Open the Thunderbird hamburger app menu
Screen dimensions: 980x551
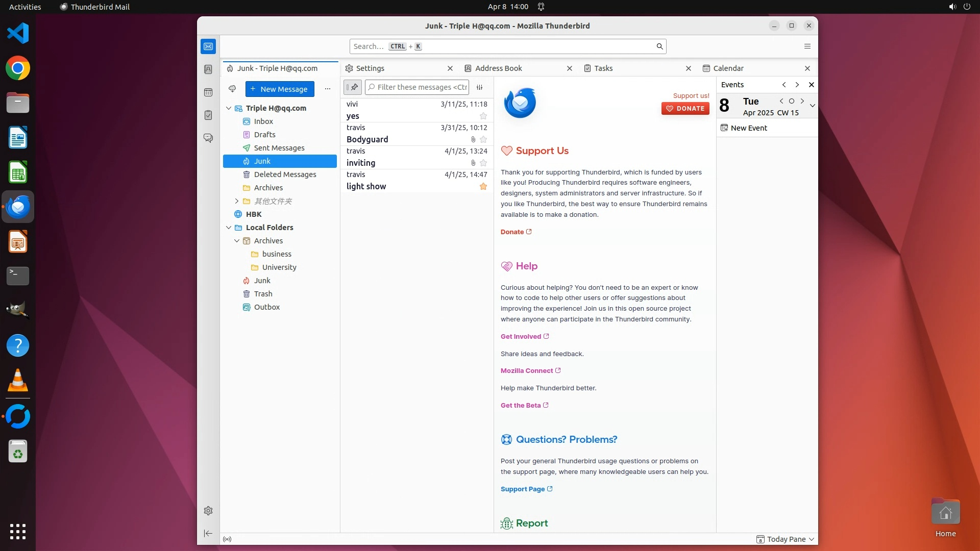807,46
